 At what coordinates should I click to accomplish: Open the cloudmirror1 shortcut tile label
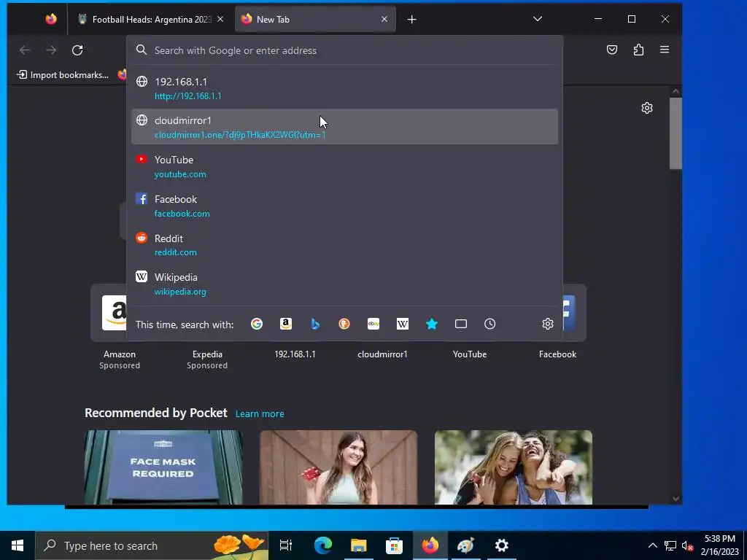pos(382,354)
